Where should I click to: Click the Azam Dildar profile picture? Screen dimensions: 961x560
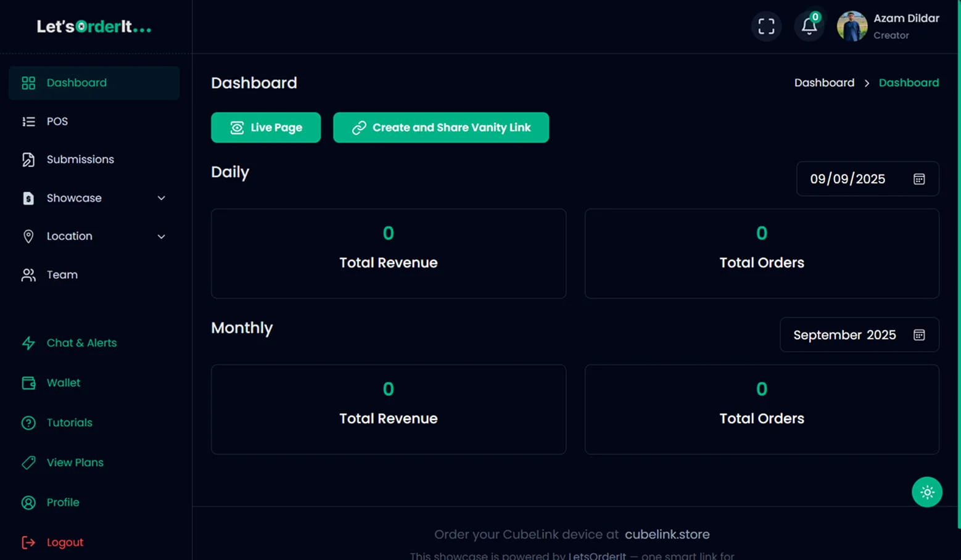852,26
